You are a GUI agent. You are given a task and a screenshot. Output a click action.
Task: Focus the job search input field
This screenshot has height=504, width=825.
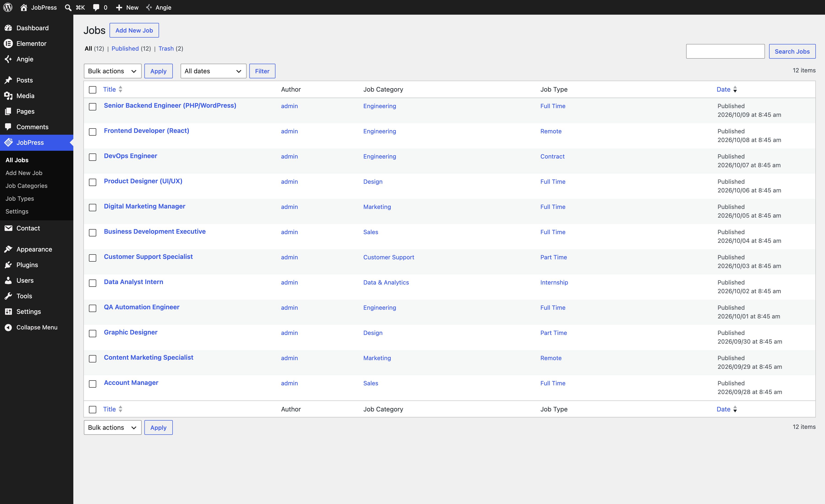[x=725, y=52]
